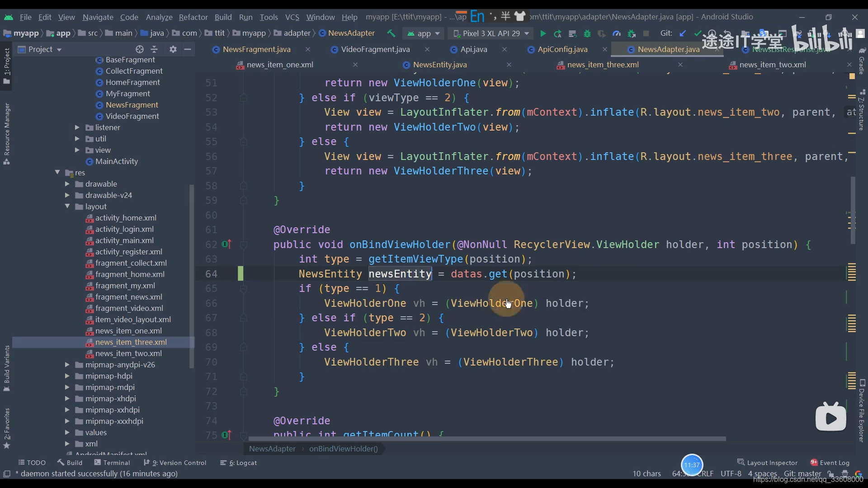Toggle the 2: Favorites side panel
The image size is (868, 488).
coord(6,428)
